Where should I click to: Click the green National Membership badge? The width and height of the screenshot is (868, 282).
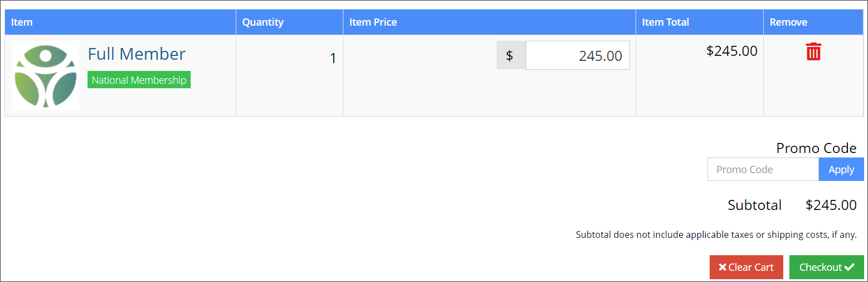point(139,80)
